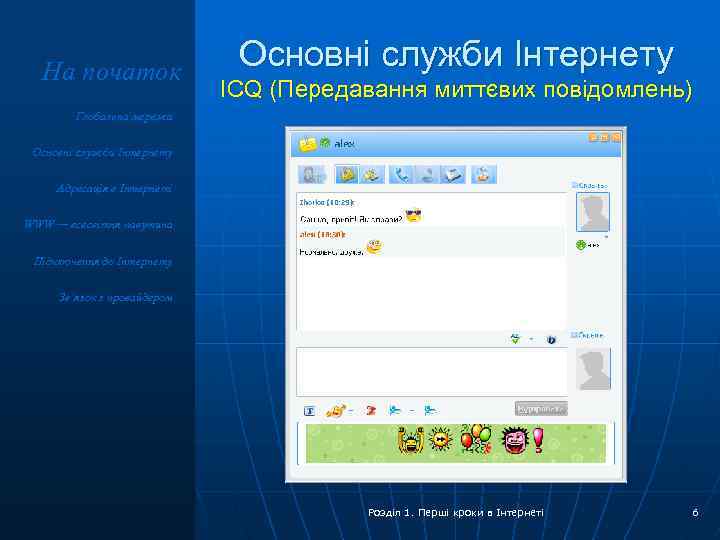This screenshot has width=720, height=540.
Task: Click the red exclamation mark in the banner
Action: [538, 440]
